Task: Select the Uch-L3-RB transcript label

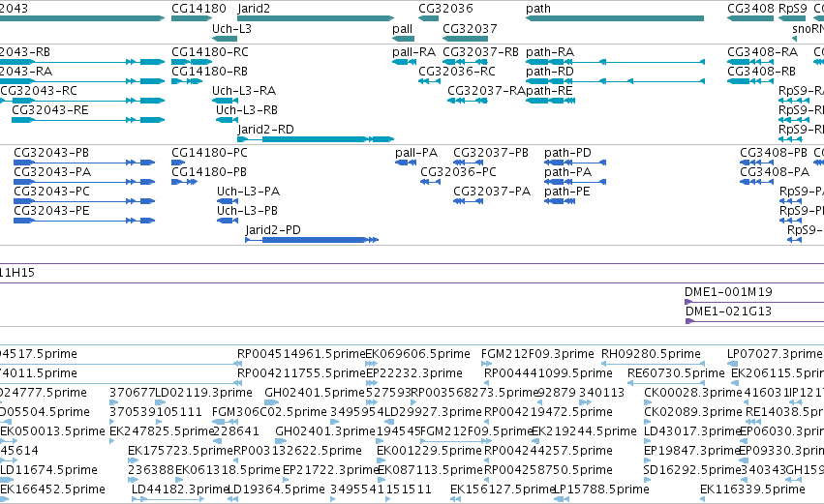Action: point(247,110)
